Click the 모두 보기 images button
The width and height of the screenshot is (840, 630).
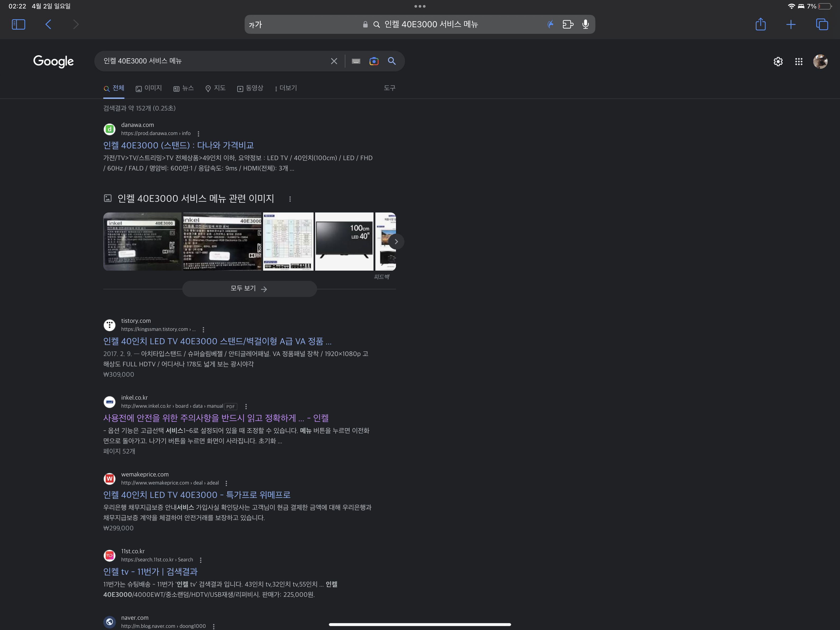[x=249, y=289]
